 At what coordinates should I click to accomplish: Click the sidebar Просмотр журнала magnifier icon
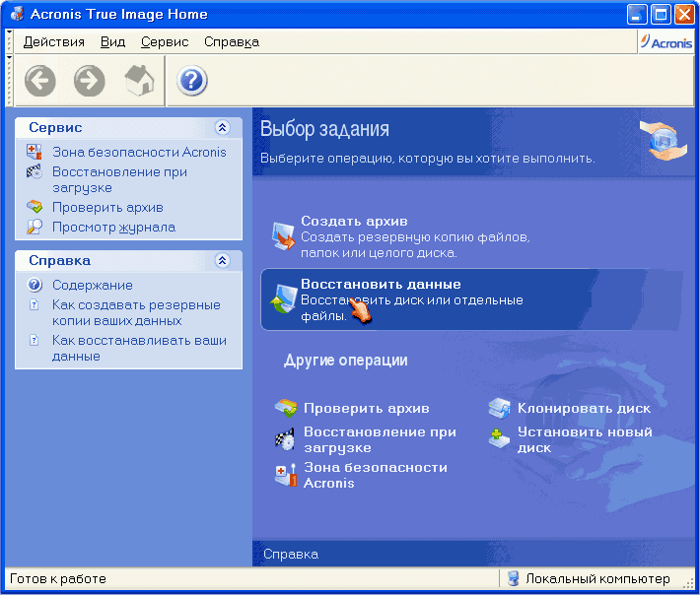34,227
